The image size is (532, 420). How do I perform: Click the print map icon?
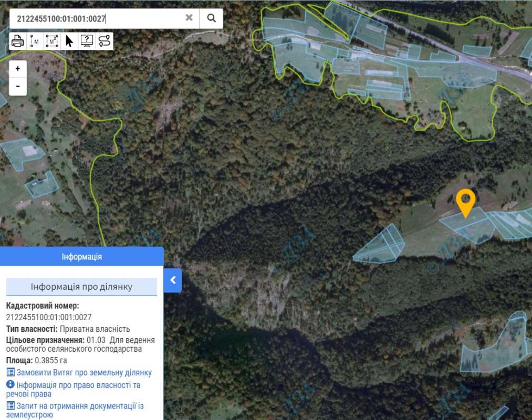[x=17, y=41]
